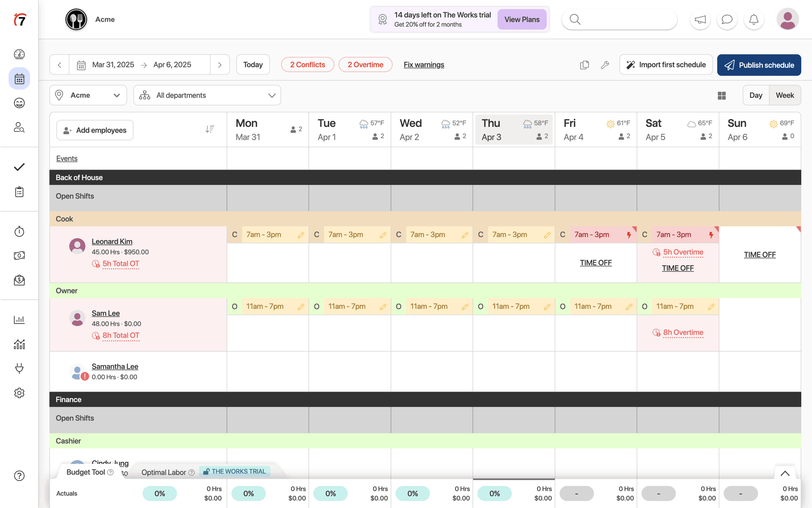This screenshot has width=812, height=508.
Task: Click the top search field
Action: click(620, 19)
